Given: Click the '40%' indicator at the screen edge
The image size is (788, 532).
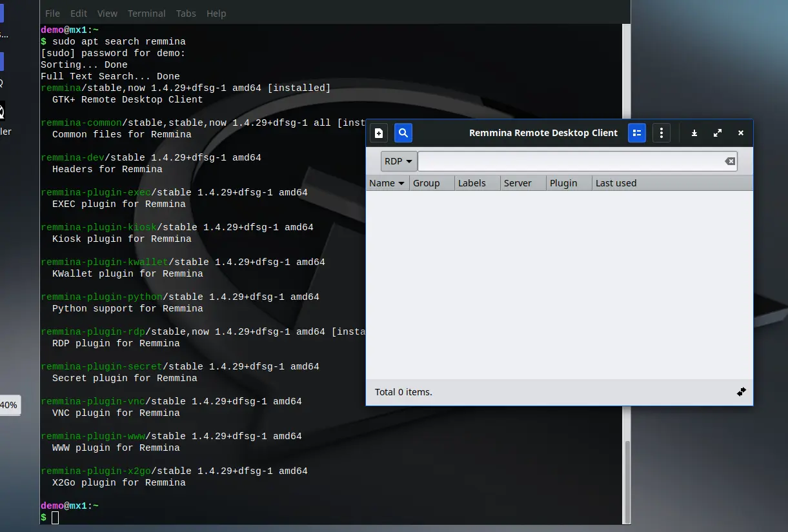Looking at the screenshot, I should point(9,405).
